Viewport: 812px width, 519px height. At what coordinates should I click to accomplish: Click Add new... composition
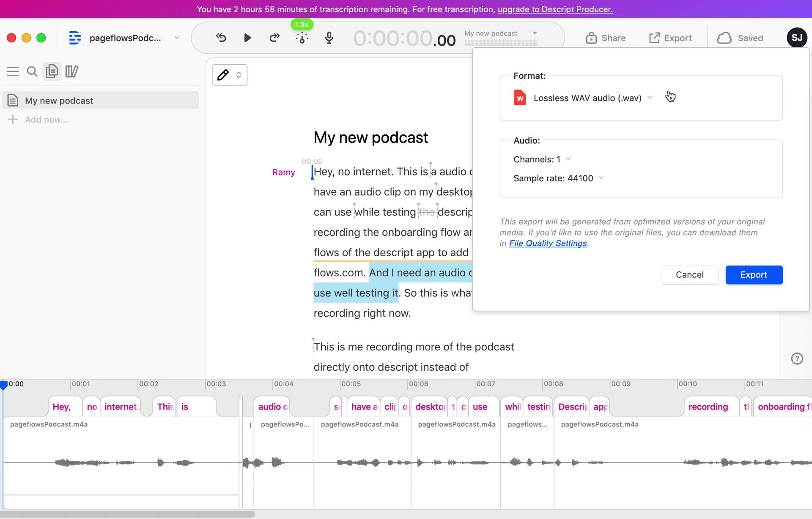pyautogui.click(x=38, y=120)
